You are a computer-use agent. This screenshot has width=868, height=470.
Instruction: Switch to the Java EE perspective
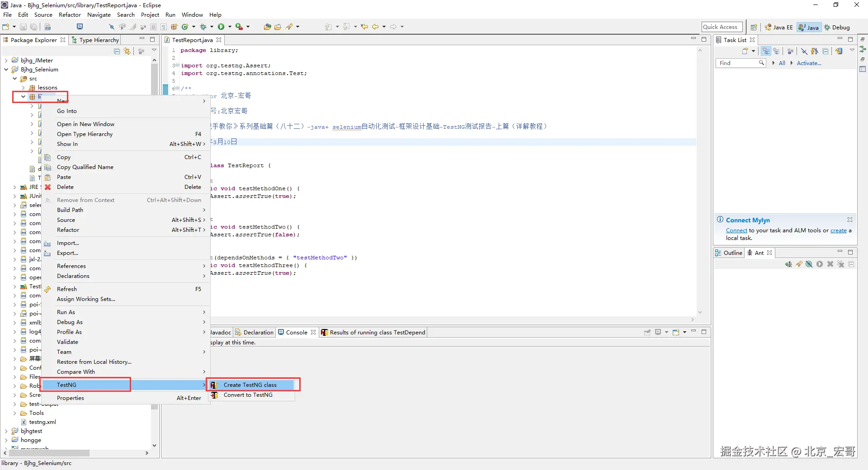tap(779, 28)
